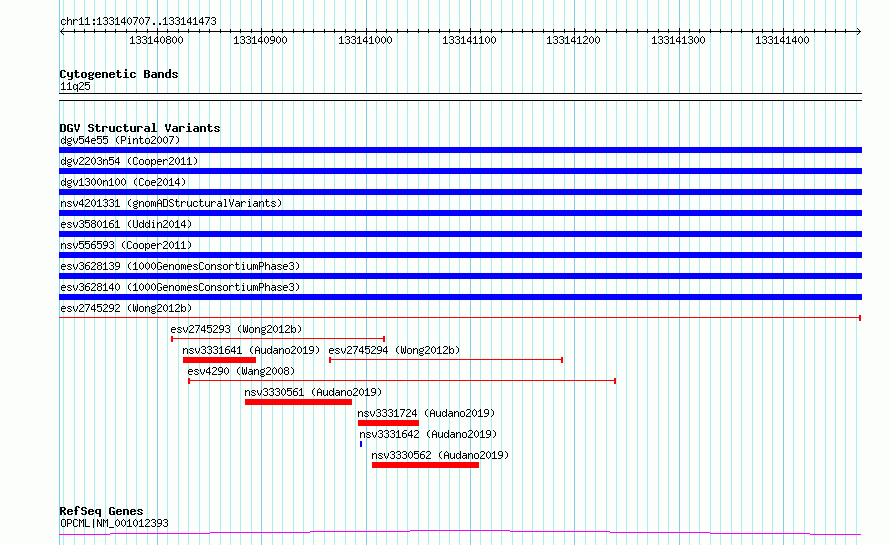The image size is (890, 545).
Task: Open nsv3330562 (Audano2019) variant label
Action: click(440, 455)
